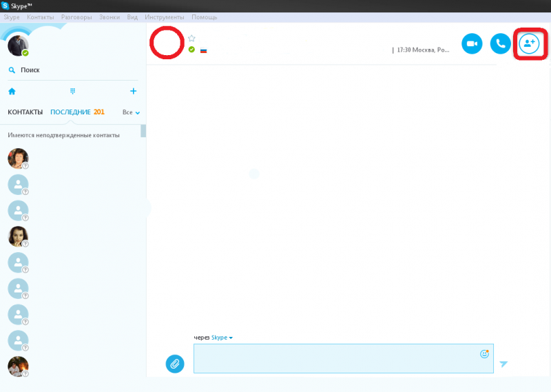Screen dimensions: 551x392
Task: Open the Инструменты menu
Action: coord(165,17)
